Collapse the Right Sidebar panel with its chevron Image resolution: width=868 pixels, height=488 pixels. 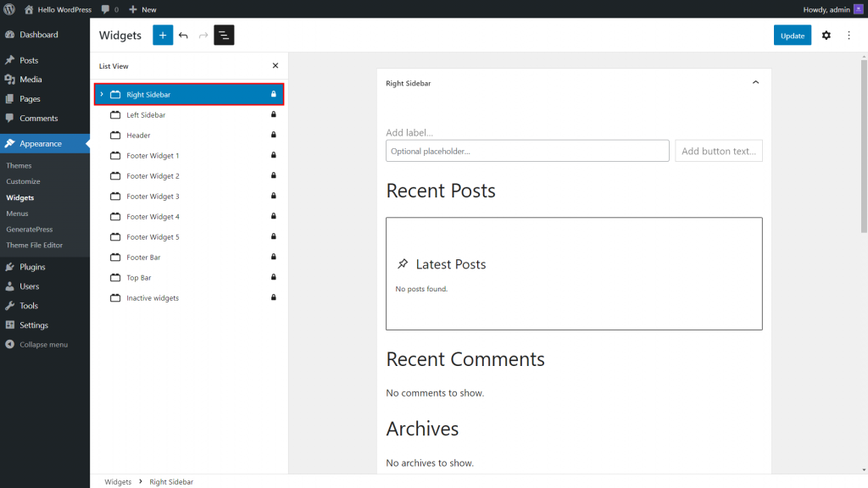(755, 82)
